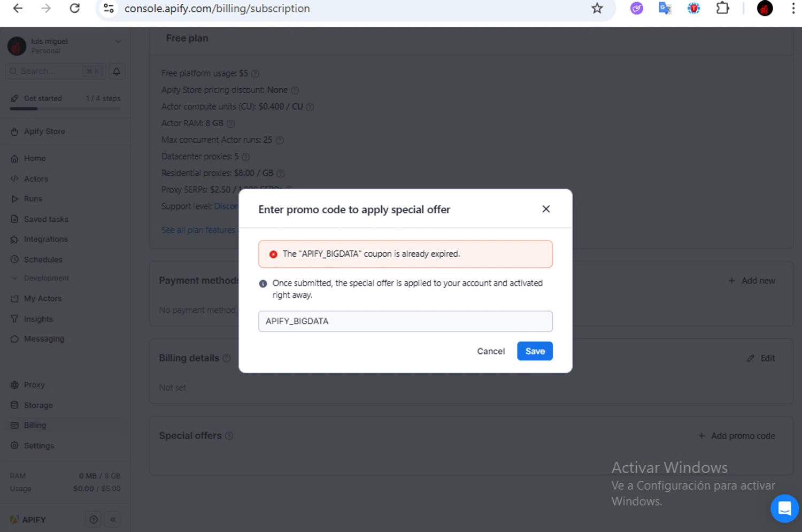The image size is (802, 532).
Task: Cancel the promo code dialog
Action: (x=491, y=351)
